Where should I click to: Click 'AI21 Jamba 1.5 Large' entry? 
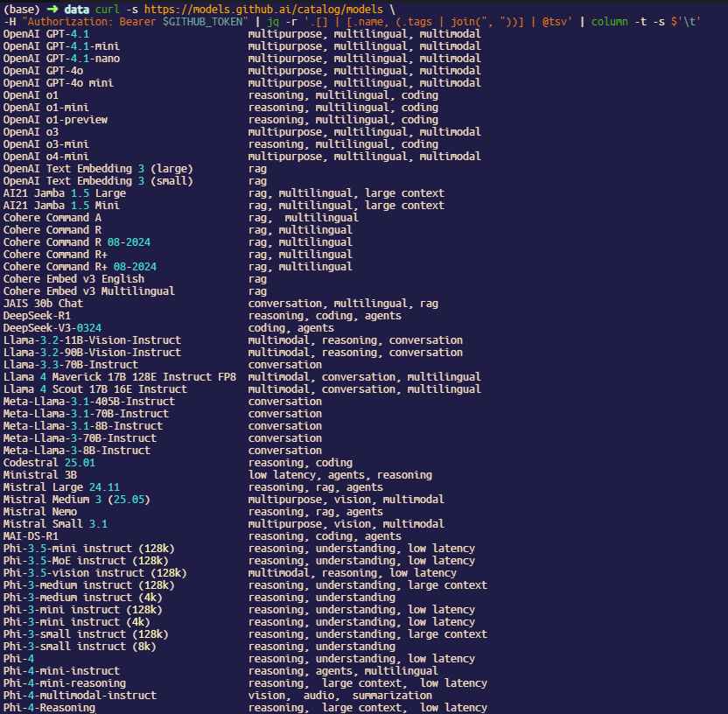tap(65, 193)
